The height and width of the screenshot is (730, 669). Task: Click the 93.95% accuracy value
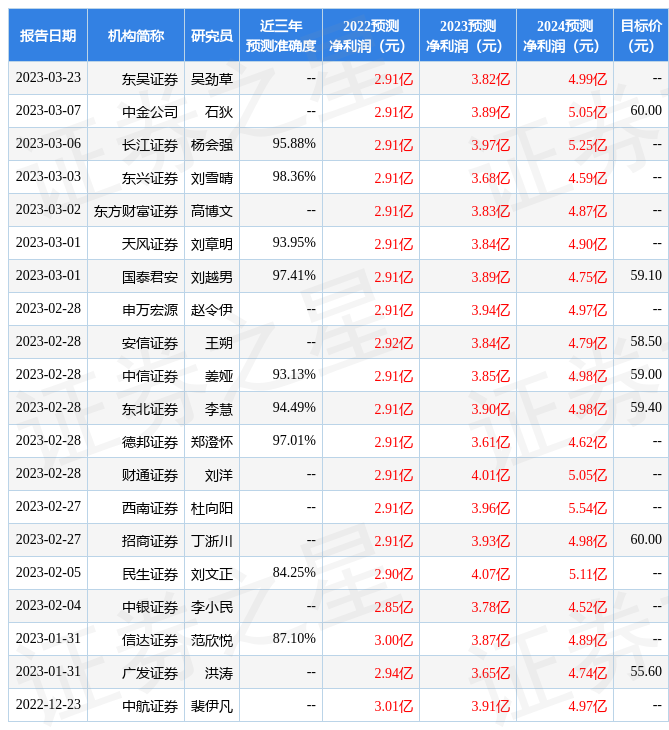[x=294, y=243]
